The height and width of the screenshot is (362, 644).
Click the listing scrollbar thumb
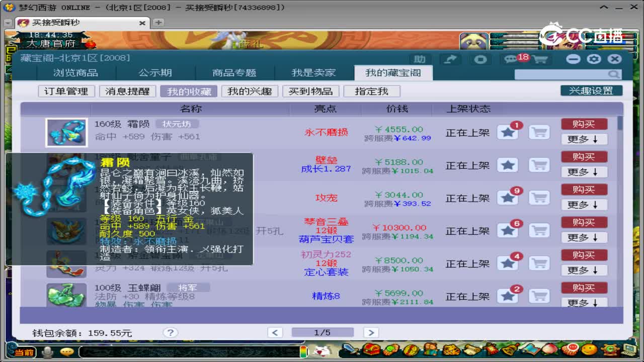(620, 123)
